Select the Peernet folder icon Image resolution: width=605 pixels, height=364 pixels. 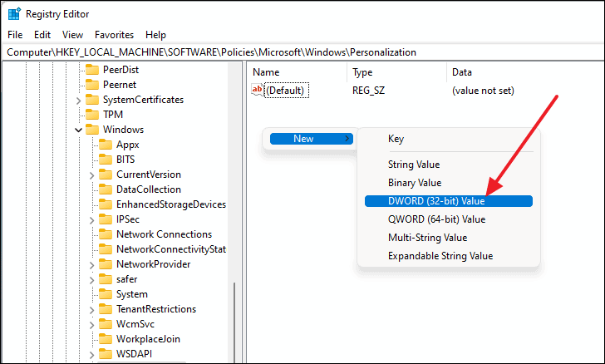[x=91, y=85]
